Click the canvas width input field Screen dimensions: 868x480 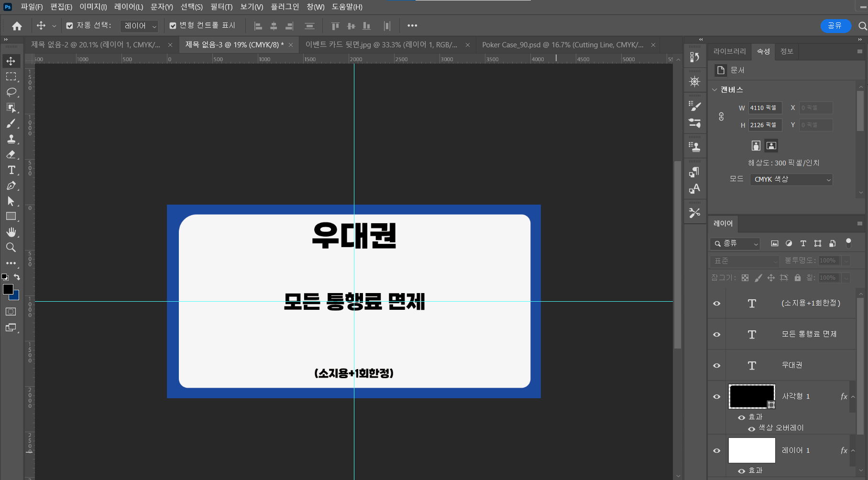point(764,108)
